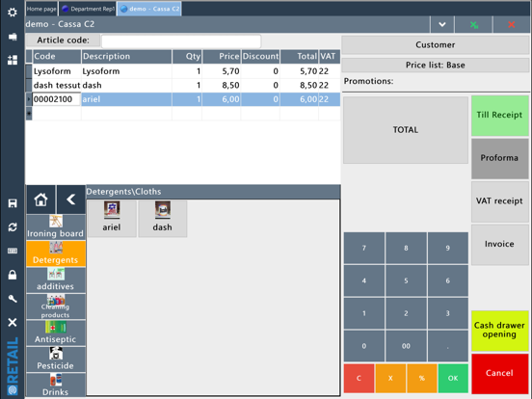Click the Invoice button

pos(499,244)
